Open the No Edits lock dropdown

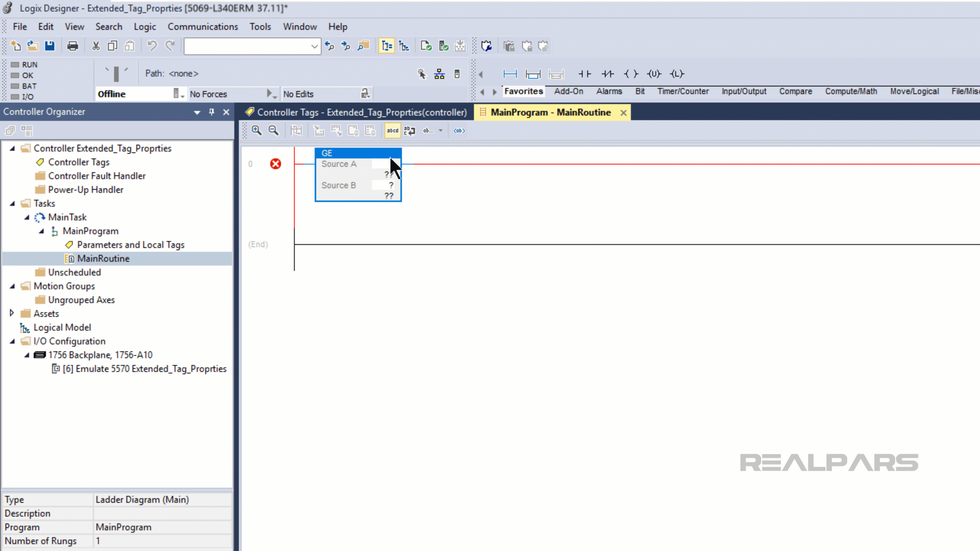click(x=365, y=94)
